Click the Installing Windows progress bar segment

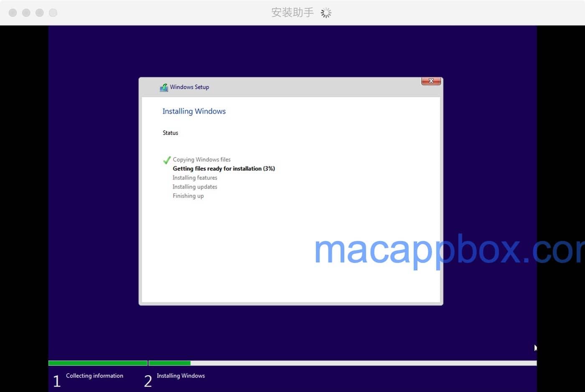(x=343, y=363)
